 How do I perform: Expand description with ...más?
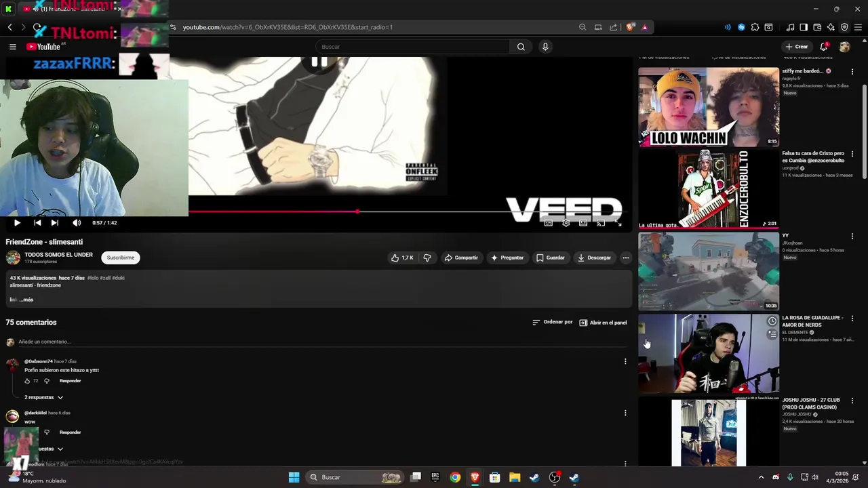point(26,300)
